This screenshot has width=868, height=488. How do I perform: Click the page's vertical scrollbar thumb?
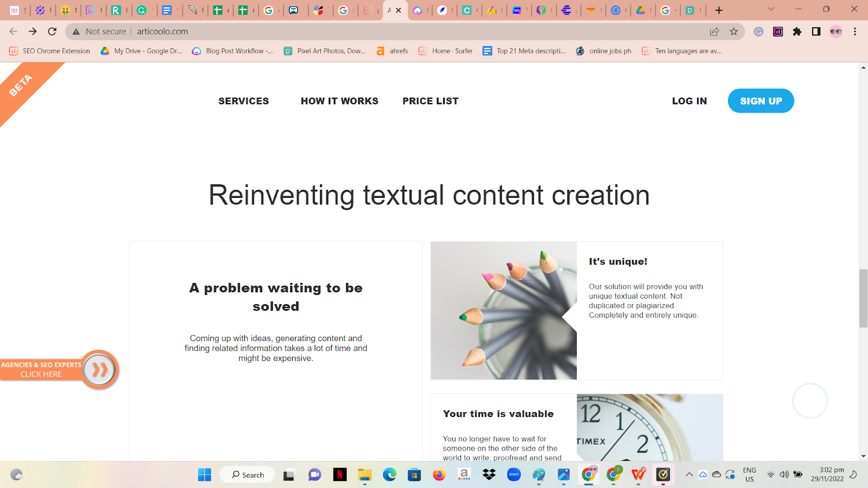click(863, 298)
